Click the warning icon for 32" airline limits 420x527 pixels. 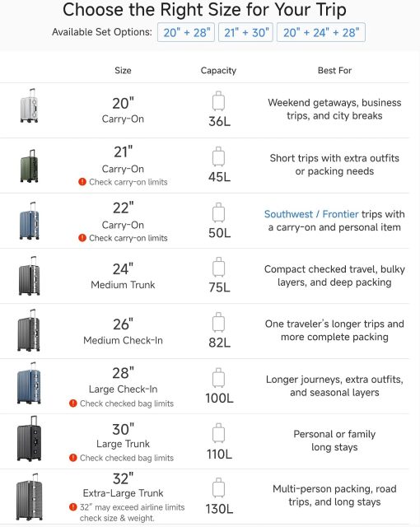(73, 507)
